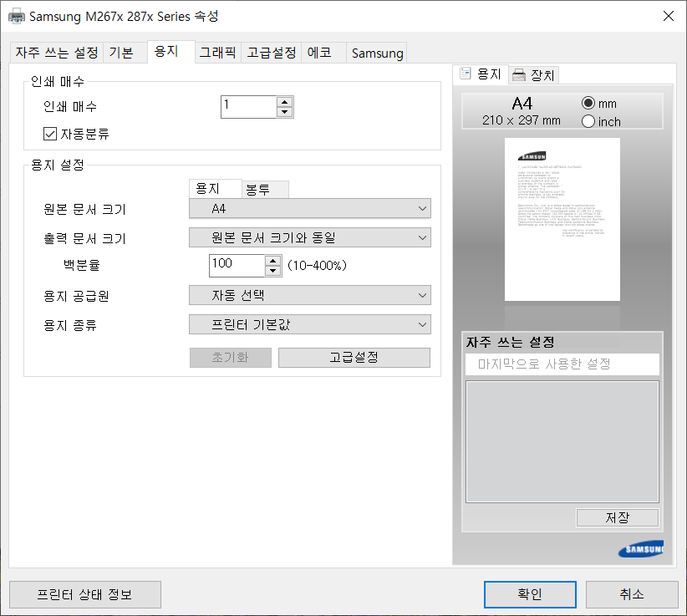The image size is (687, 616).
Task: Close the 속성 dialog window
Action: tap(668, 16)
